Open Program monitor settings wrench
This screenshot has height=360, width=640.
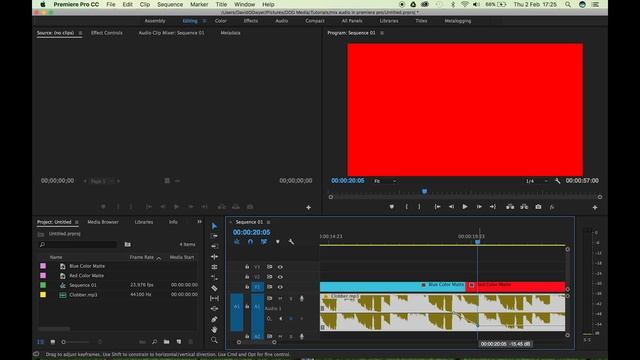point(558,181)
